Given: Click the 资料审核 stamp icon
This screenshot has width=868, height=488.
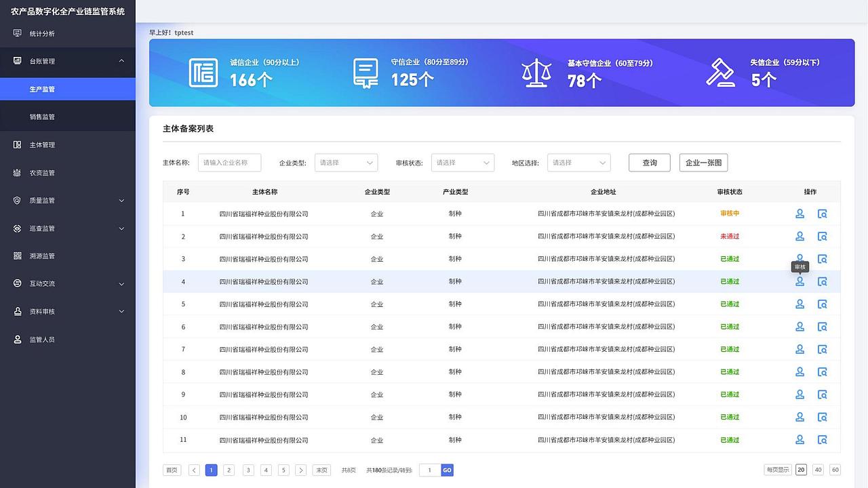Looking at the screenshot, I should pos(18,312).
